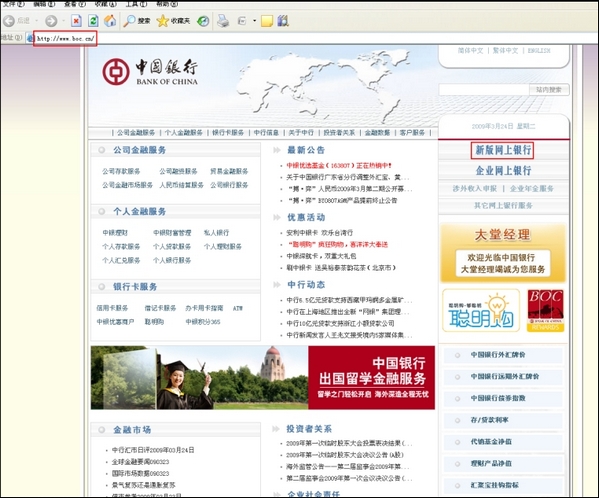Open 涉外收入申报 link
This screenshot has width=599, height=498.
point(475,189)
